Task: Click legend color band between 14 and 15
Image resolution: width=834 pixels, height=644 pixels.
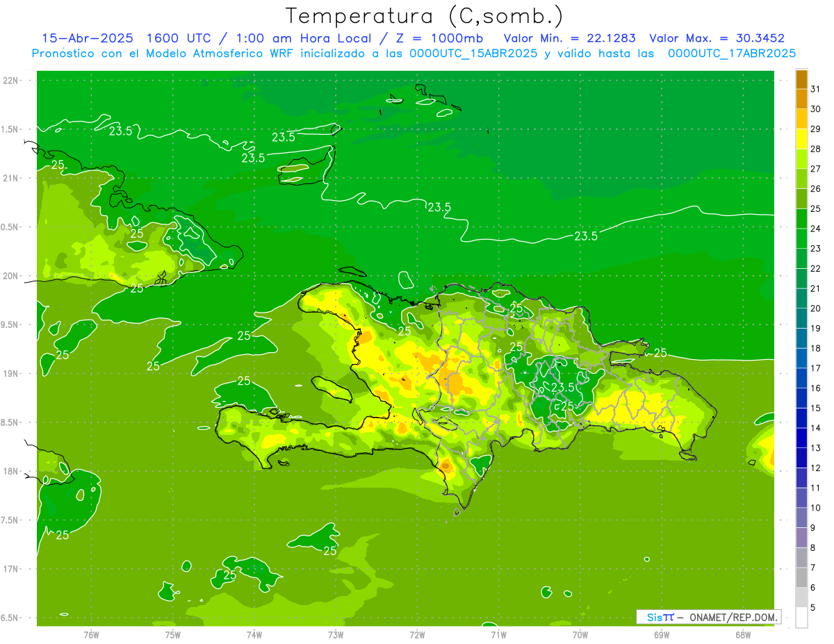Action: tap(801, 418)
